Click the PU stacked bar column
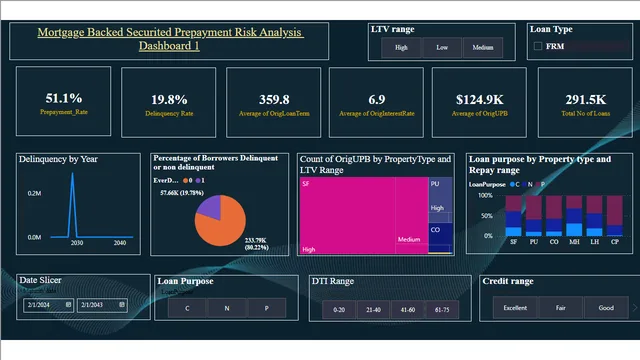The width and height of the screenshot is (640, 360). [x=534, y=216]
